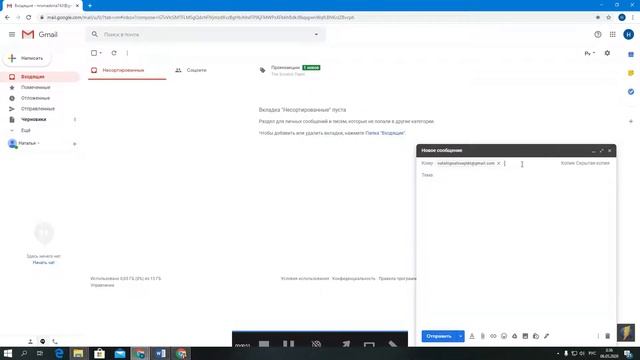Expand the More (Ещё) sidebar section
Viewport: 640px width, 360px height.
click(26, 130)
